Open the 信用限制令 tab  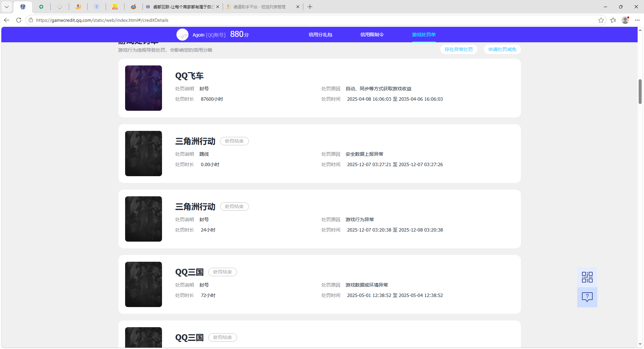point(372,35)
